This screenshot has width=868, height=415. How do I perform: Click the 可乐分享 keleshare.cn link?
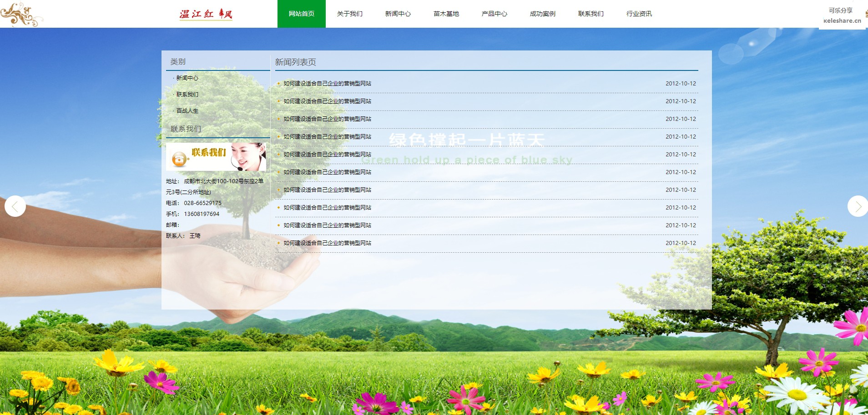click(842, 15)
